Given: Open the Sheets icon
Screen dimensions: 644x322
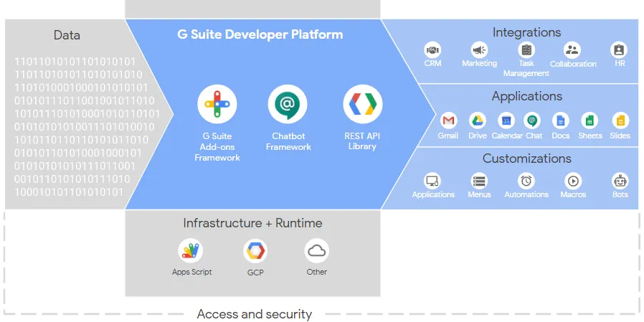Looking at the screenshot, I should 589,120.
